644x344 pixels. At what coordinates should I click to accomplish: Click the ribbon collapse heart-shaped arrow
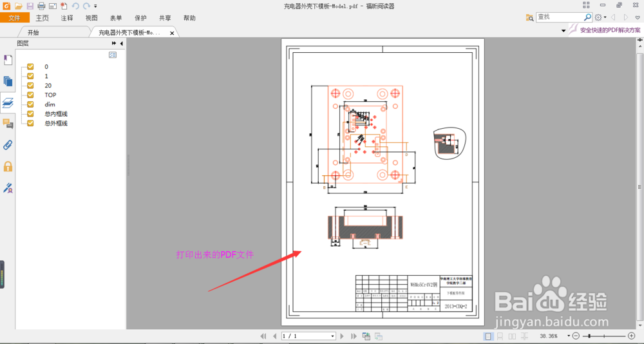(x=638, y=17)
